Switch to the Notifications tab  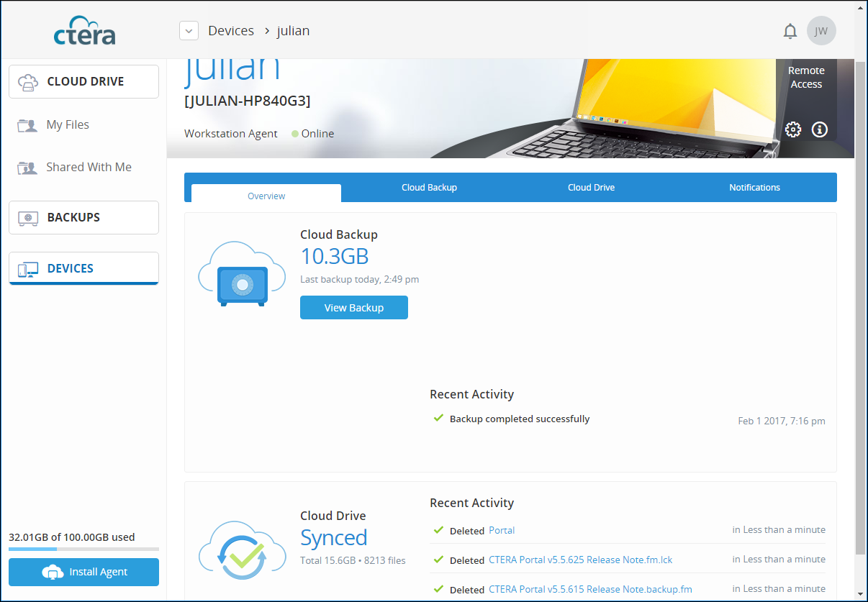tap(754, 187)
